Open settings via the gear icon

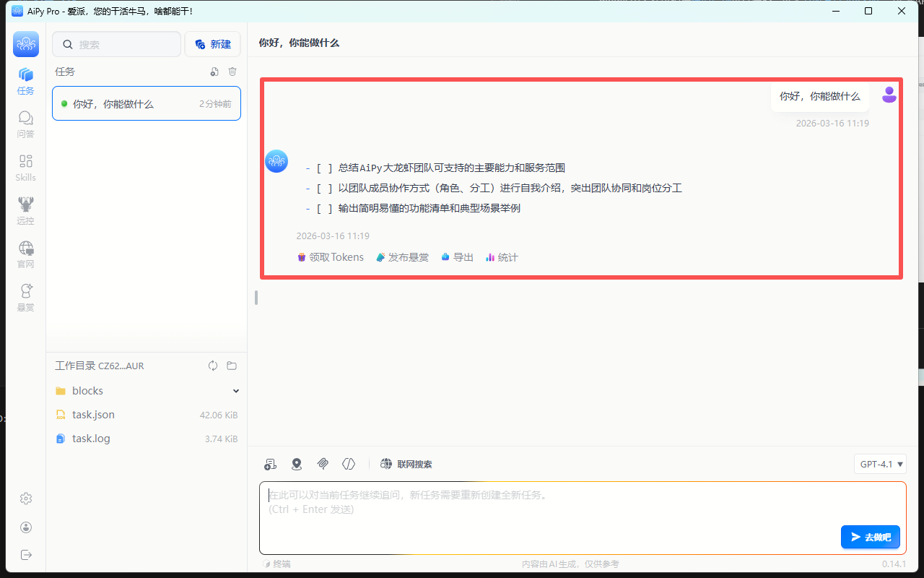click(26, 499)
